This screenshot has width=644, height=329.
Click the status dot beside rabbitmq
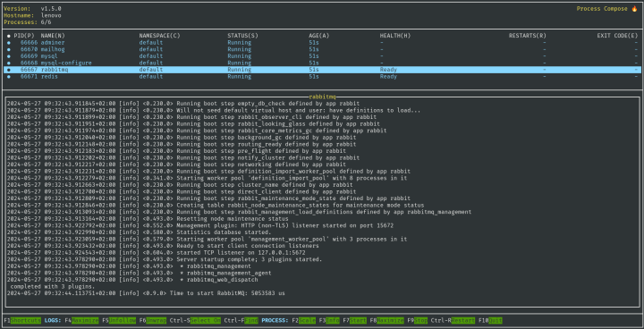[x=9, y=70]
